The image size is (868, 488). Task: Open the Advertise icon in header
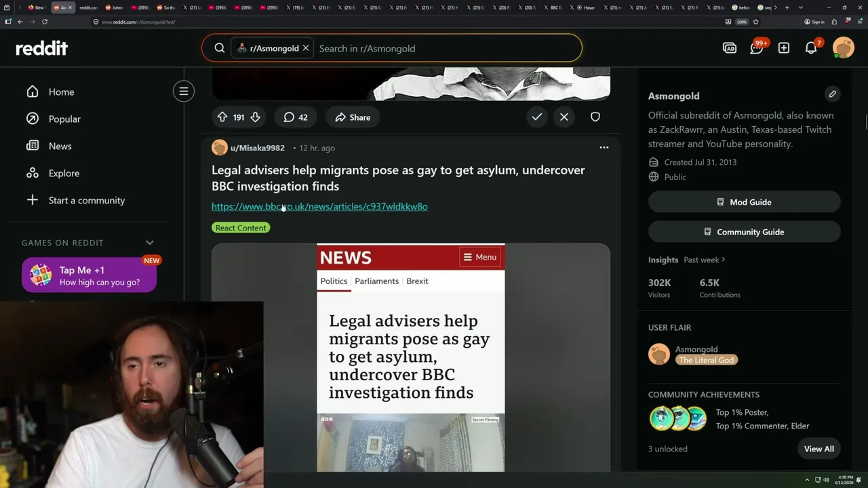[730, 48]
